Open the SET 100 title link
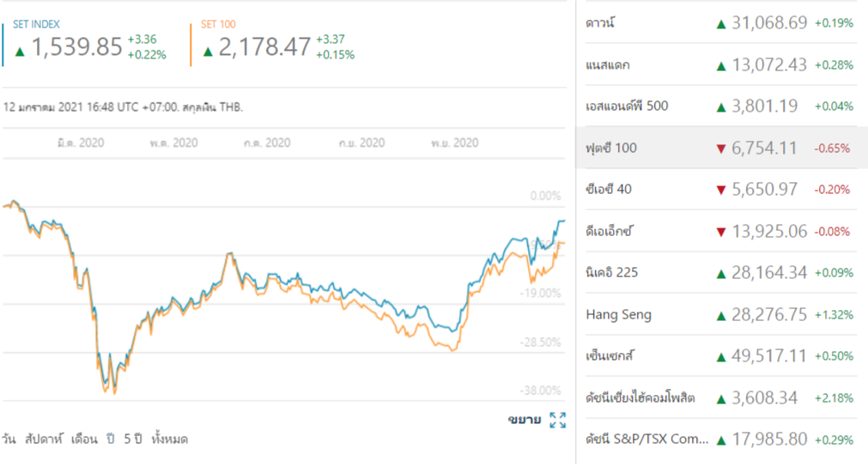The width and height of the screenshot is (868, 473). click(218, 24)
